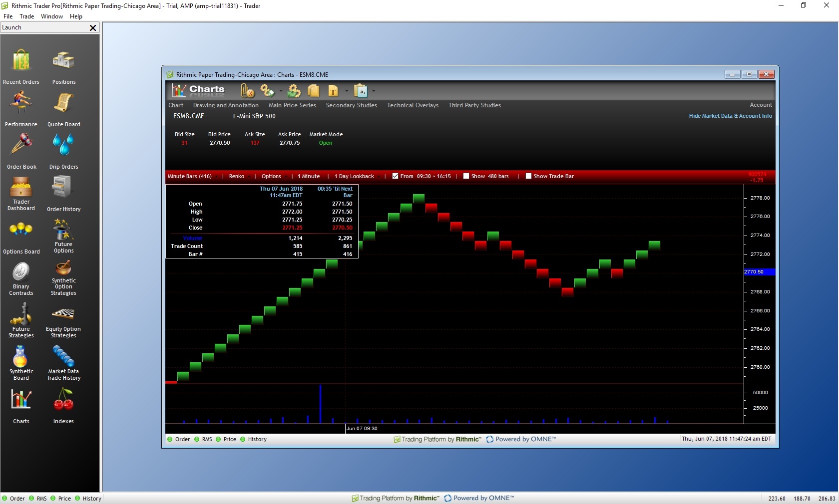Enable the Show Trade Bar checkbox
This screenshot has height=504, width=839.
[528, 176]
